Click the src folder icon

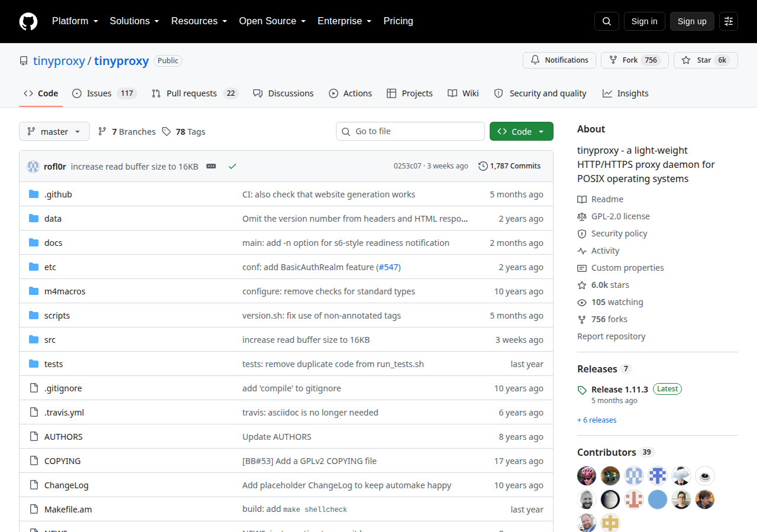tap(34, 340)
